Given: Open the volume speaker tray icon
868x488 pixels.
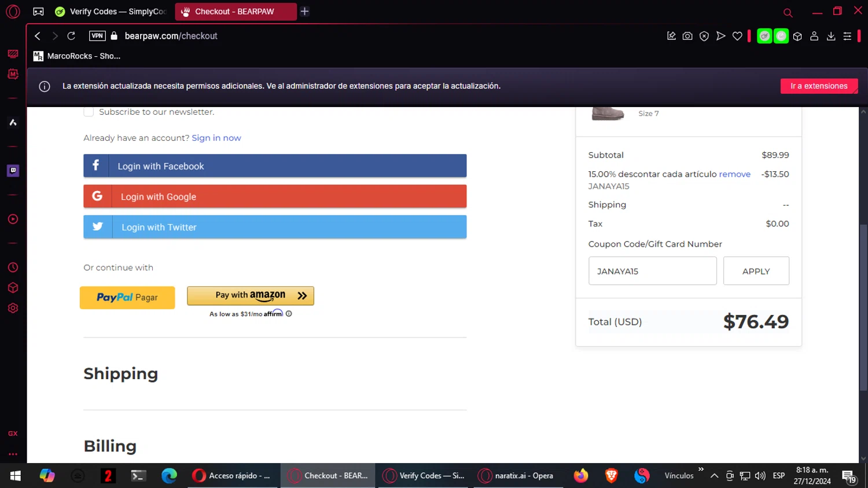Looking at the screenshot, I should click(760, 476).
